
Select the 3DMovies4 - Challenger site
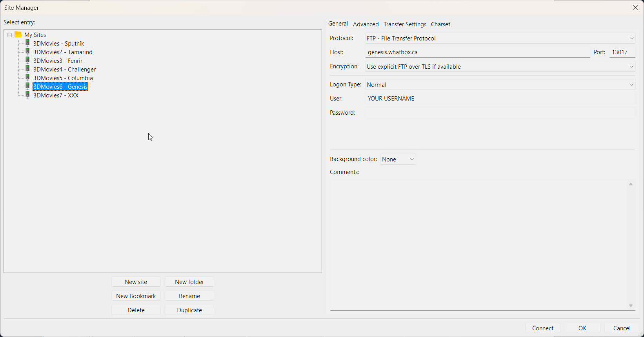pyautogui.click(x=64, y=70)
